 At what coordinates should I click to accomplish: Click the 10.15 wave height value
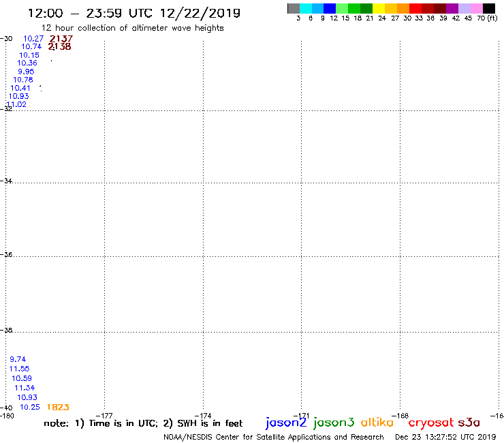pos(29,55)
